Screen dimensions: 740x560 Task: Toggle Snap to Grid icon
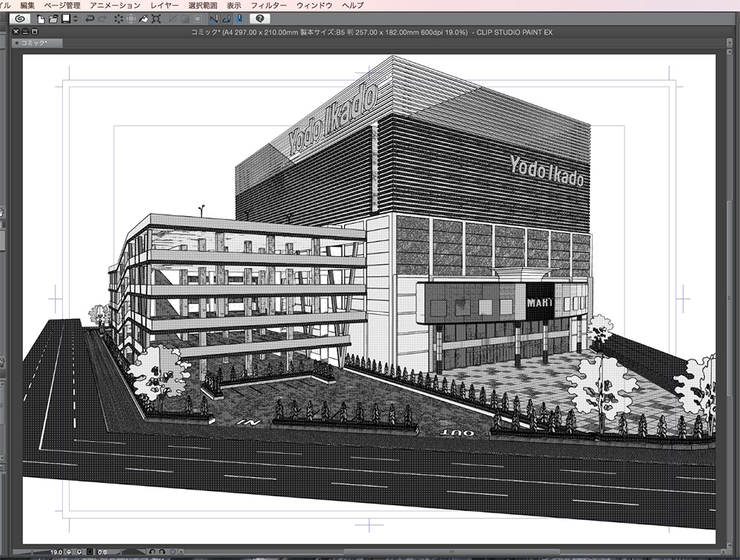coord(239,19)
